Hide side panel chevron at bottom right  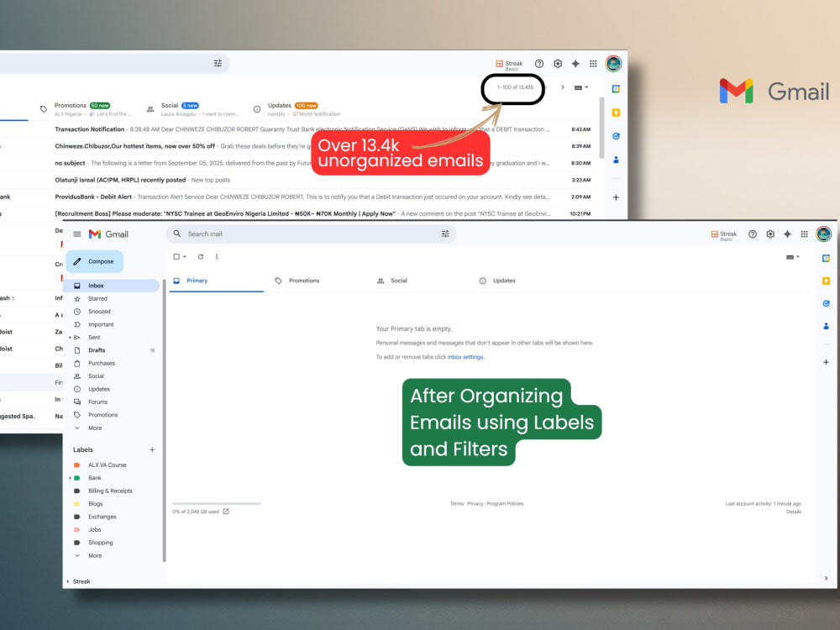click(x=826, y=578)
